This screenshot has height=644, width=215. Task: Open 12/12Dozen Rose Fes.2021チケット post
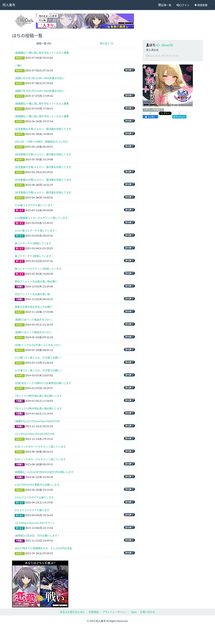[x=35, y=523]
